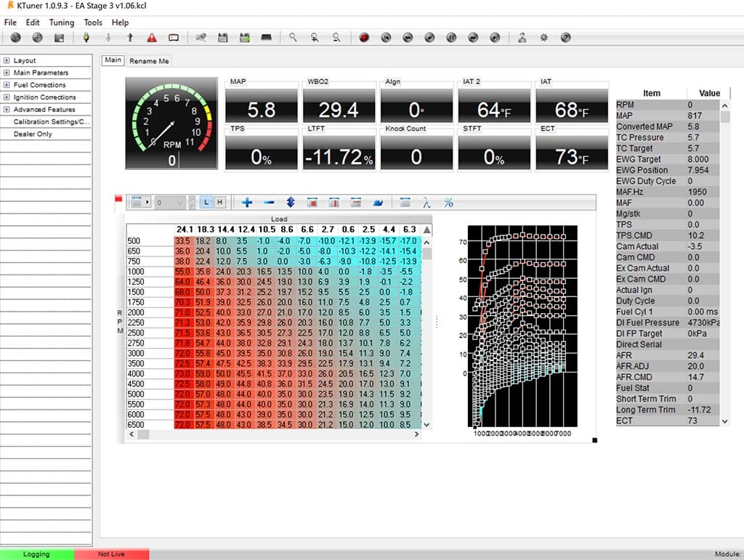Open the value dropdown in the table toolbar
The width and height of the screenshot is (744, 560).
[x=179, y=202]
